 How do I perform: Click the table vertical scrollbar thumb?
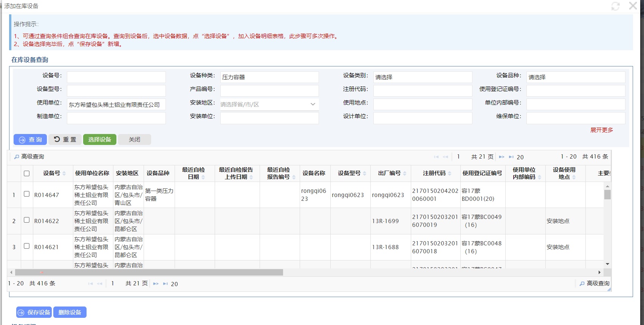coord(607,194)
